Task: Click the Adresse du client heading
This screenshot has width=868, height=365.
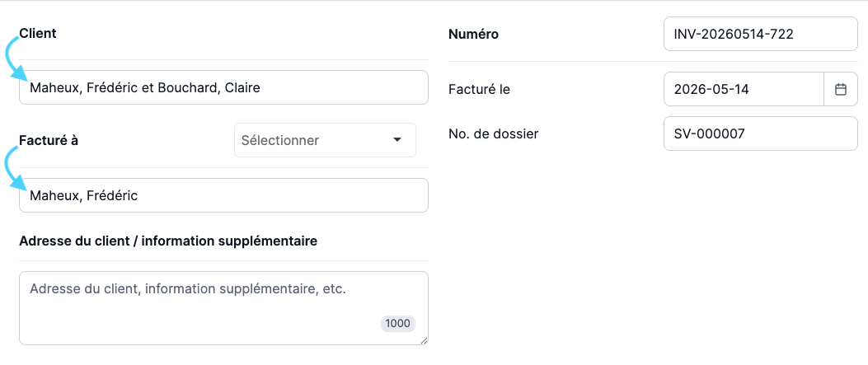Action: pos(168,241)
